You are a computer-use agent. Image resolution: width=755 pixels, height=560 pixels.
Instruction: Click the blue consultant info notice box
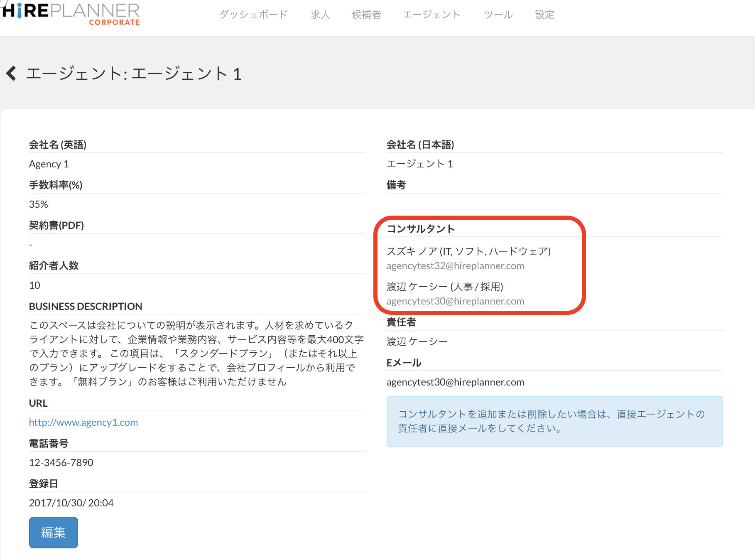coord(554,421)
